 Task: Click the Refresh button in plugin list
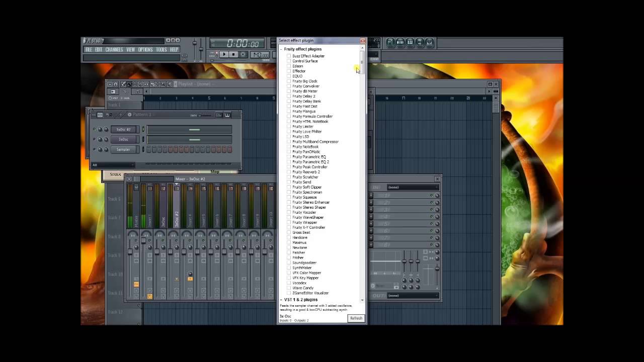[x=356, y=318]
